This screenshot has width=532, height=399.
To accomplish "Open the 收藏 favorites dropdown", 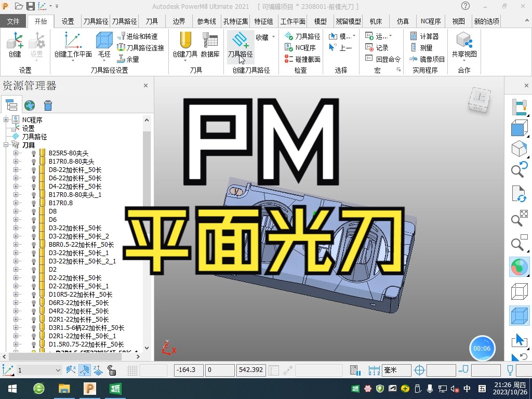I will pyautogui.click(x=265, y=37).
